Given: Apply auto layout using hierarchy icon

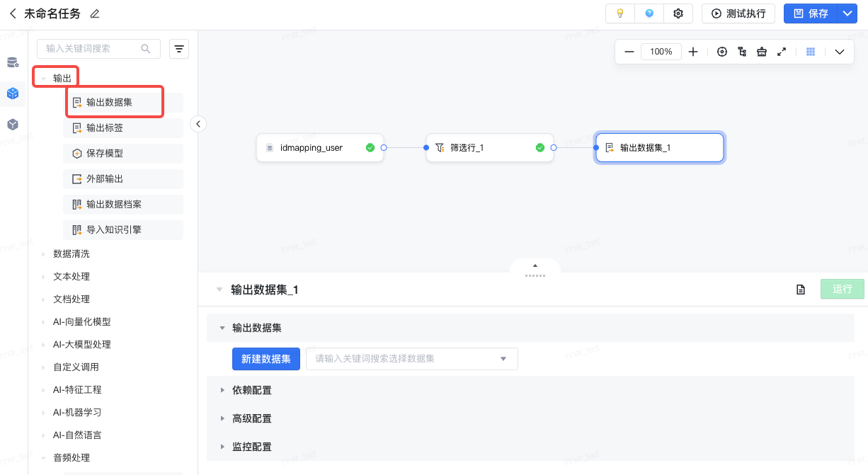Looking at the screenshot, I should 742,52.
